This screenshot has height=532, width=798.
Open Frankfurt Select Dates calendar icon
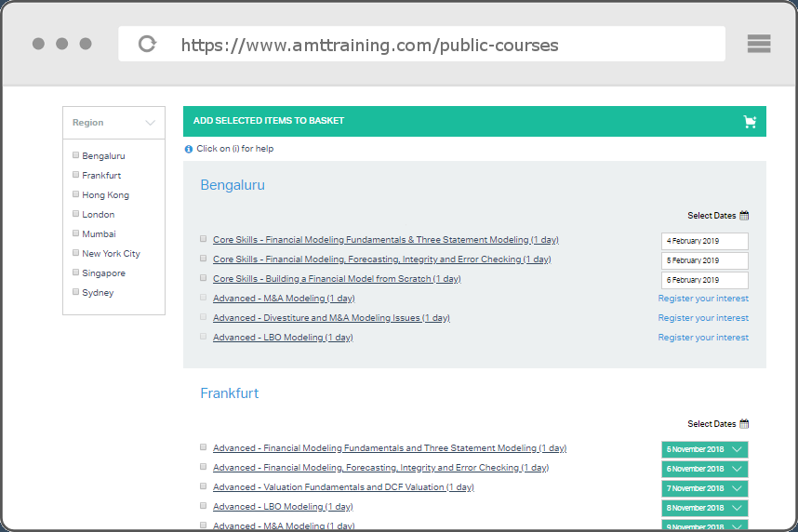(744, 424)
